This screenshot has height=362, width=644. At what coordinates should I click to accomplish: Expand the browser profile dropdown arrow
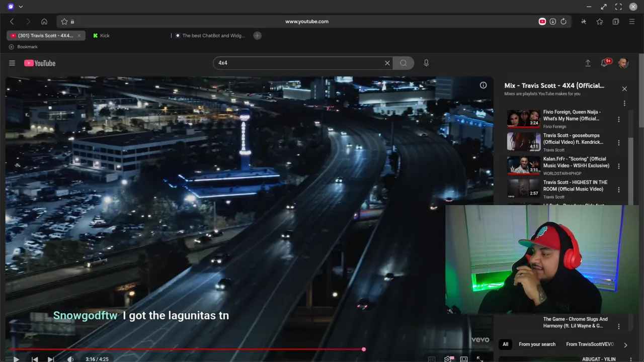(x=21, y=7)
